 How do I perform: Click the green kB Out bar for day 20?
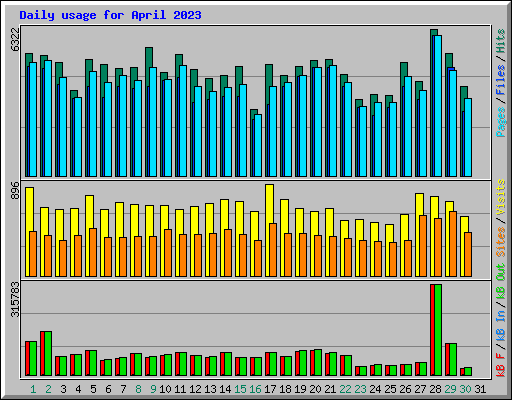pyautogui.click(x=318, y=363)
